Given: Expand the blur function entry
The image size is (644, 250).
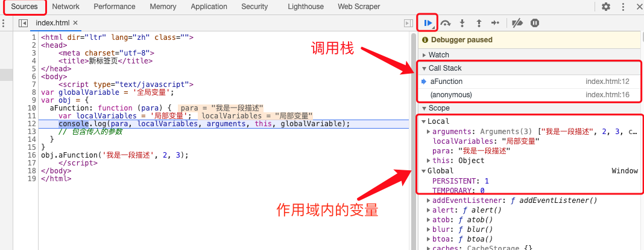Looking at the screenshot, I should (429, 229).
